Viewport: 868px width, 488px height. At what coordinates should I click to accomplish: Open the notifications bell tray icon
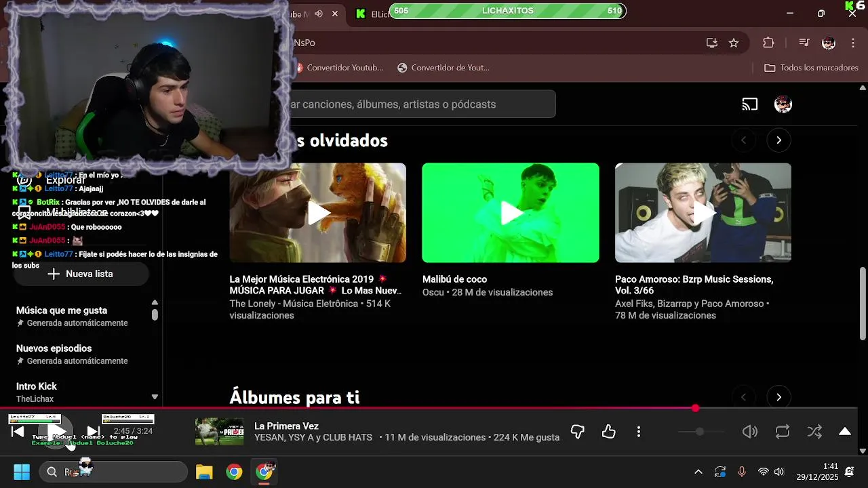[850, 472]
